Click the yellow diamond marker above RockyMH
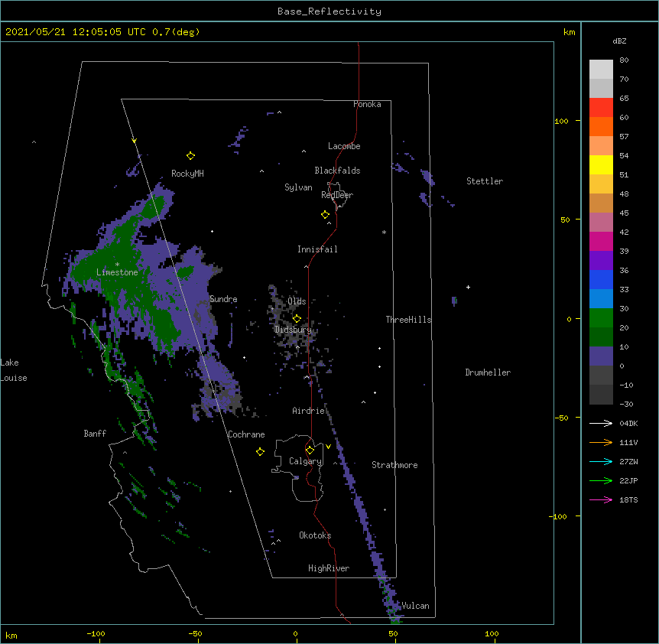Image resolution: width=659 pixels, height=644 pixels. pyautogui.click(x=190, y=156)
